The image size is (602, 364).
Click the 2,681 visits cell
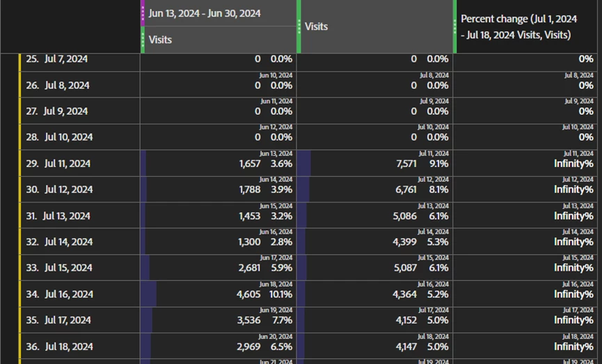pos(219,268)
